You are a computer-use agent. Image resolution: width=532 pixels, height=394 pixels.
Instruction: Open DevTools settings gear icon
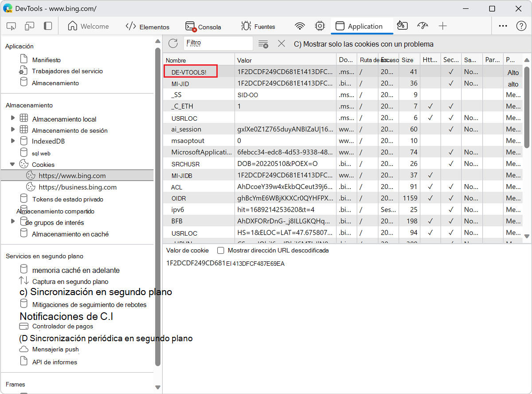pos(320,26)
